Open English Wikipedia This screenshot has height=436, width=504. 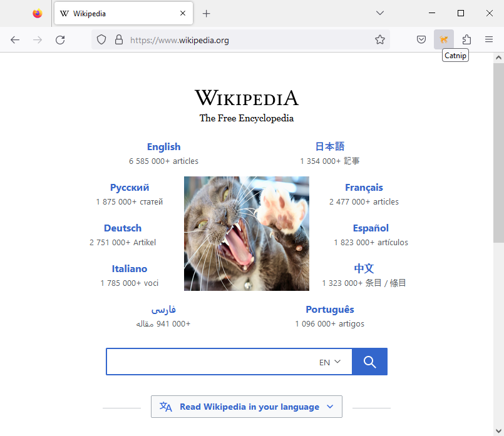[x=163, y=147]
